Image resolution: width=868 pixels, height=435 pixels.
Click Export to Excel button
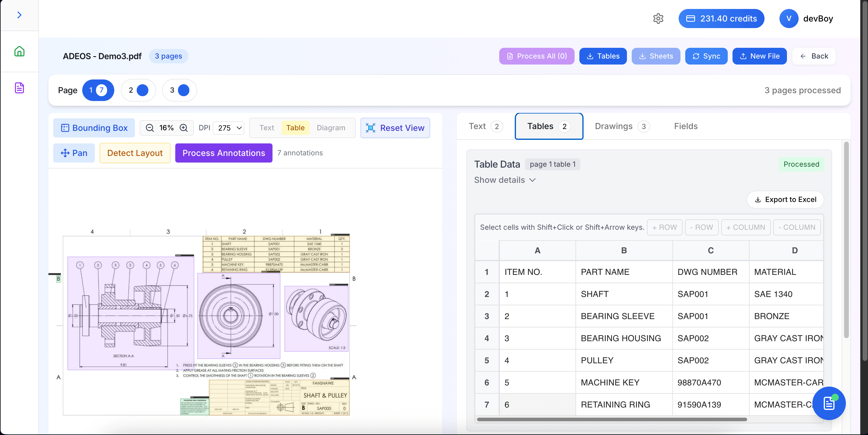pos(785,200)
